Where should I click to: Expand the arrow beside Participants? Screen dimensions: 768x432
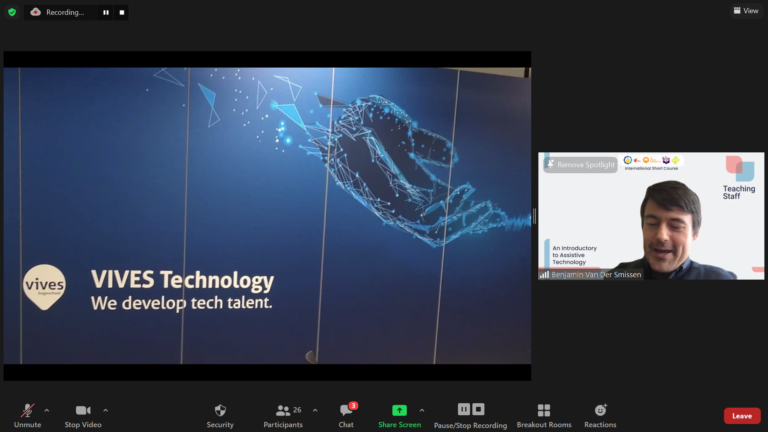pos(315,410)
